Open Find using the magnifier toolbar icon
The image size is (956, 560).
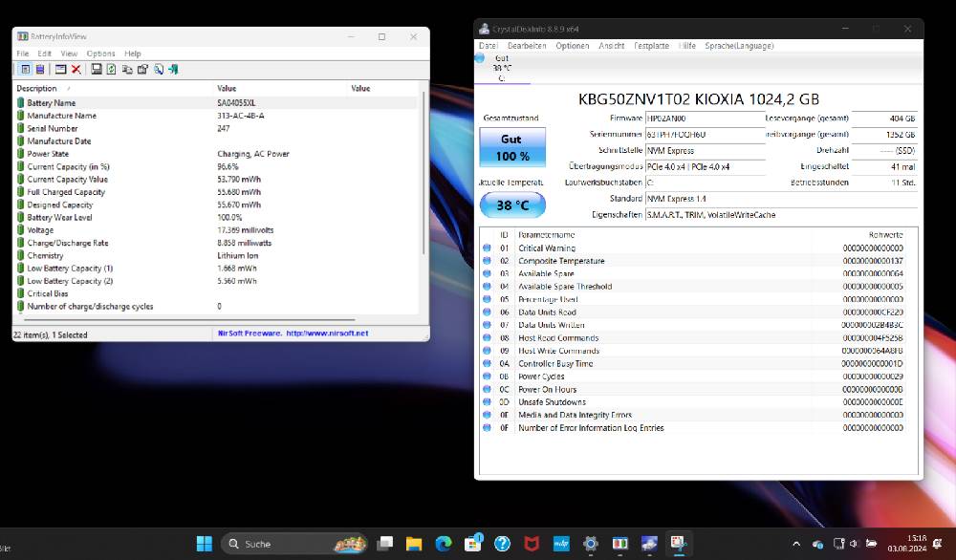tap(159, 70)
